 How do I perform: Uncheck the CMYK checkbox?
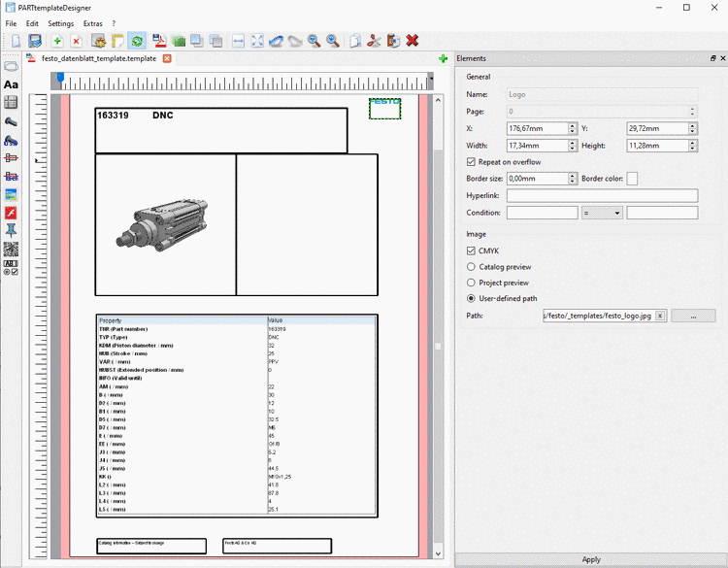(x=472, y=251)
